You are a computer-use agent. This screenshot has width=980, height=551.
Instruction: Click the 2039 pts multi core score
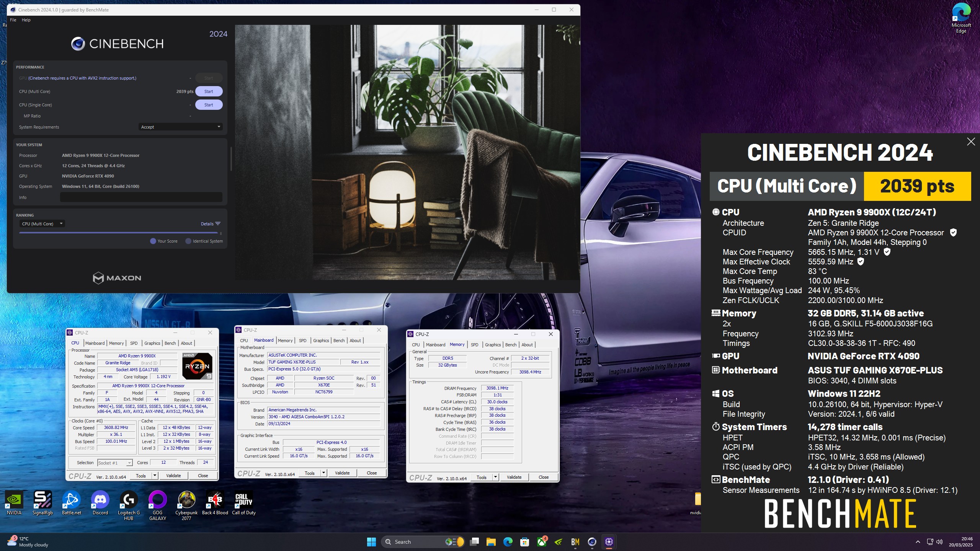pyautogui.click(x=185, y=91)
